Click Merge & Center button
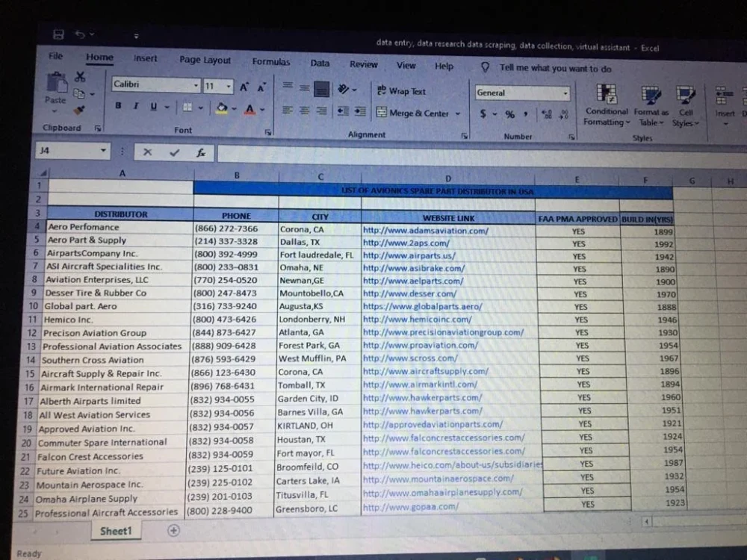This screenshot has width=747, height=560. pos(412,113)
